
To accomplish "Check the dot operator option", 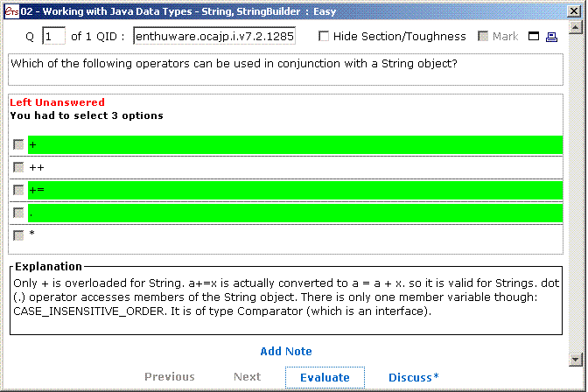I will 18,213.
